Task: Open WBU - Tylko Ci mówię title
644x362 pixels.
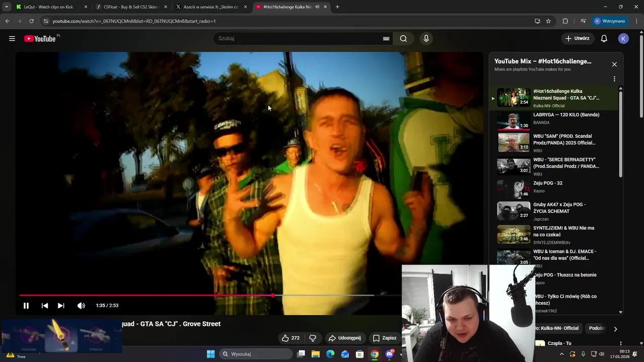Action: click(566, 300)
